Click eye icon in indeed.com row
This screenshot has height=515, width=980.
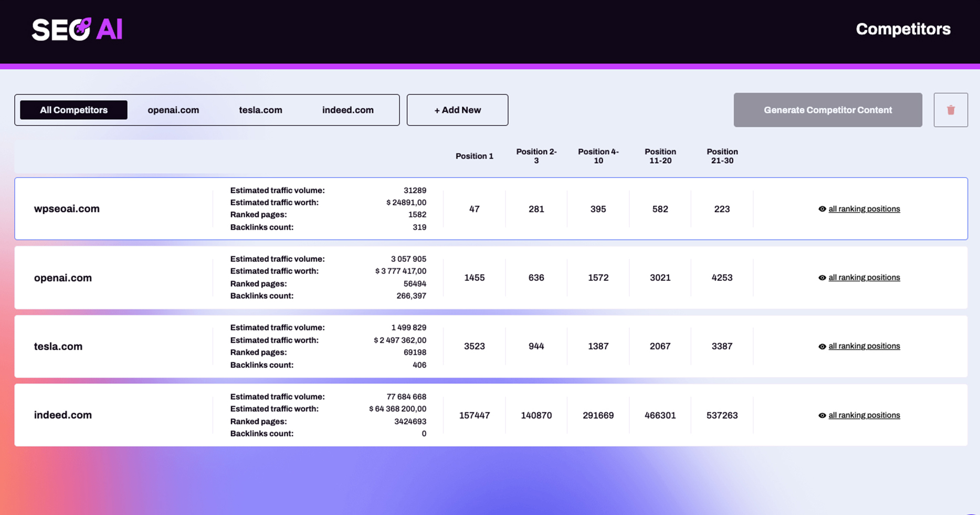pos(822,415)
